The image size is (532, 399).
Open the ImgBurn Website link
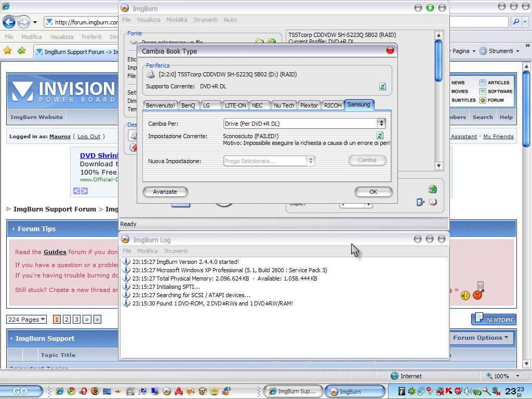click(37, 117)
